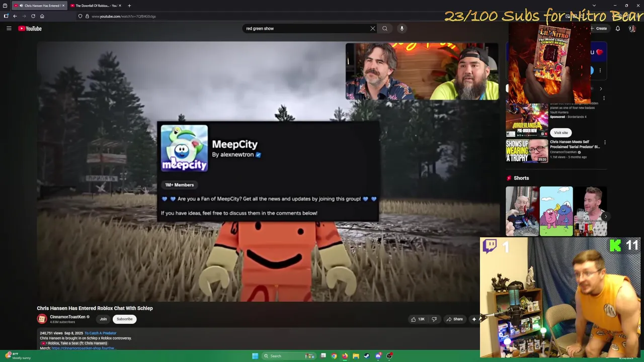List all tabs with the title bar chevron
644x362 pixels.
pyautogui.click(x=594, y=6)
